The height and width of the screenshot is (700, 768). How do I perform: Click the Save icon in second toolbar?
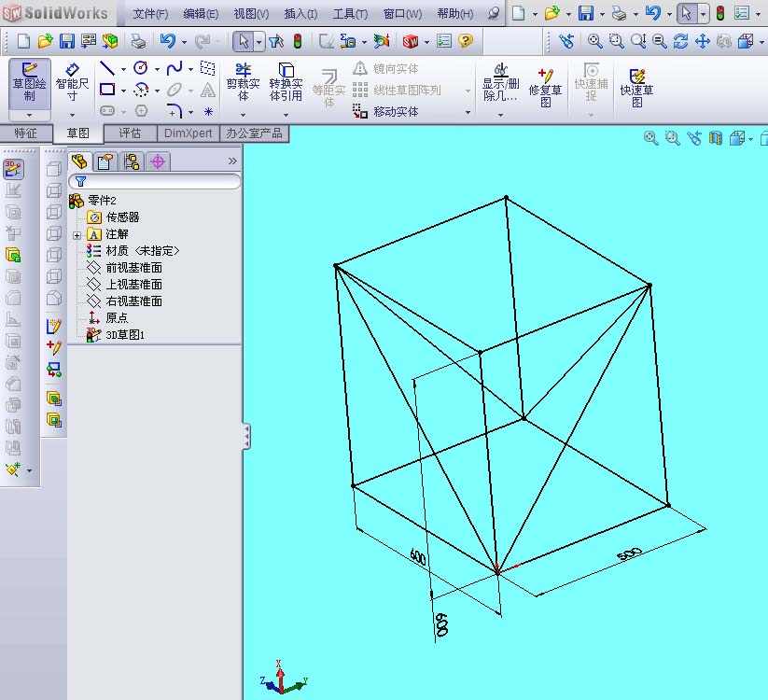(66, 41)
